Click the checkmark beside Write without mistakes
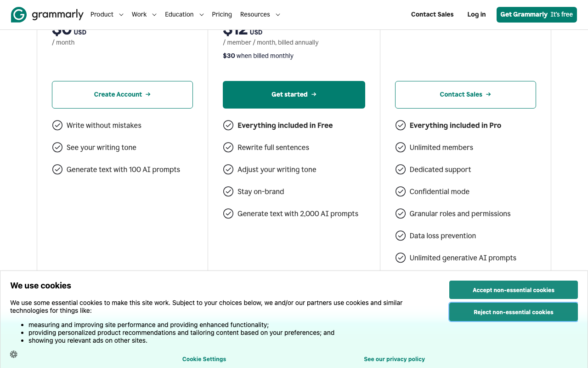The width and height of the screenshot is (588, 368). click(57, 125)
